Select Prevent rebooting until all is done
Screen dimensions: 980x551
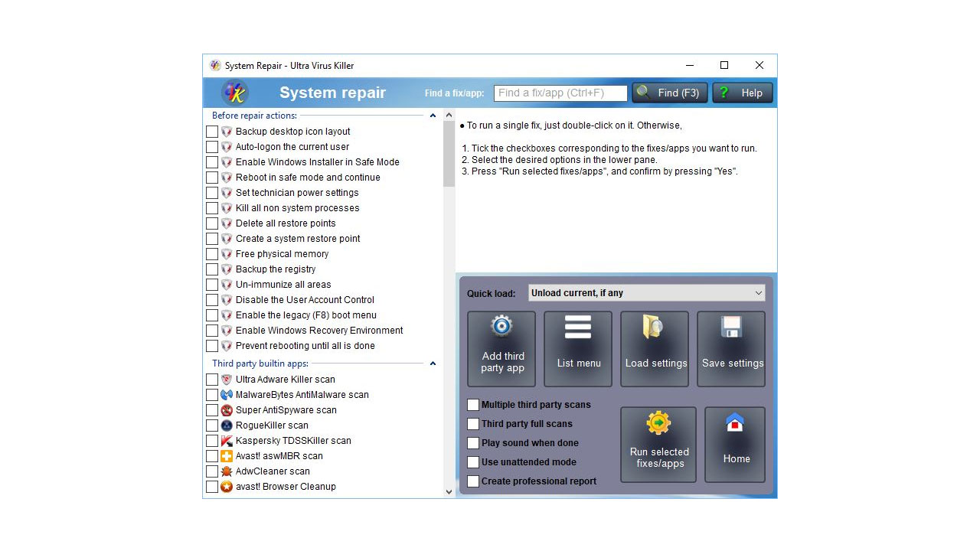coord(305,346)
